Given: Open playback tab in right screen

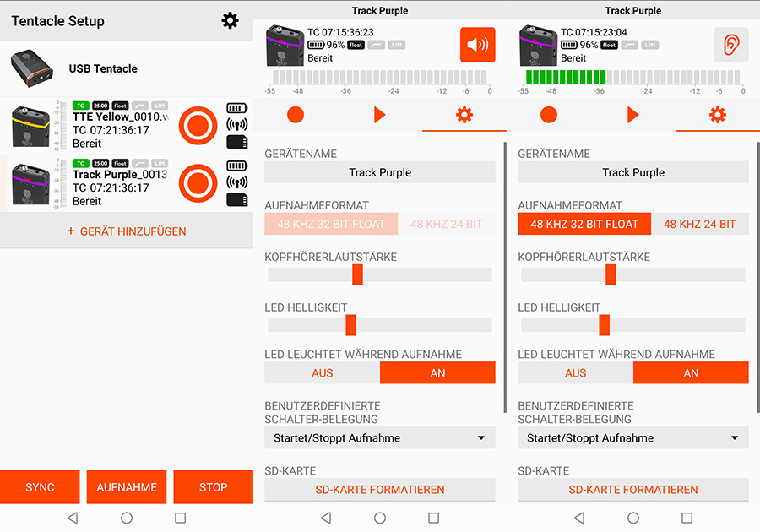Looking at the screenshot, I should (633, 115).
